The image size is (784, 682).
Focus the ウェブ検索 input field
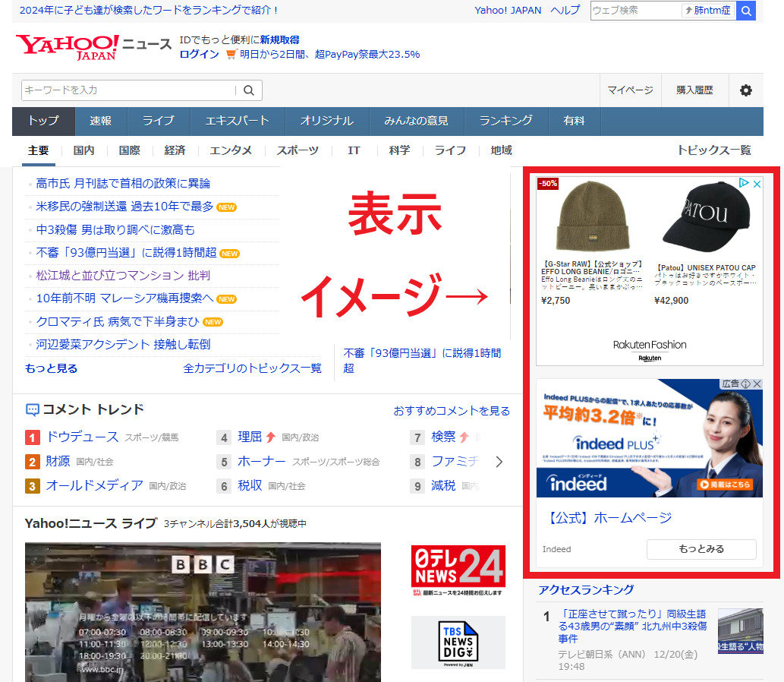tap(635, 11)
